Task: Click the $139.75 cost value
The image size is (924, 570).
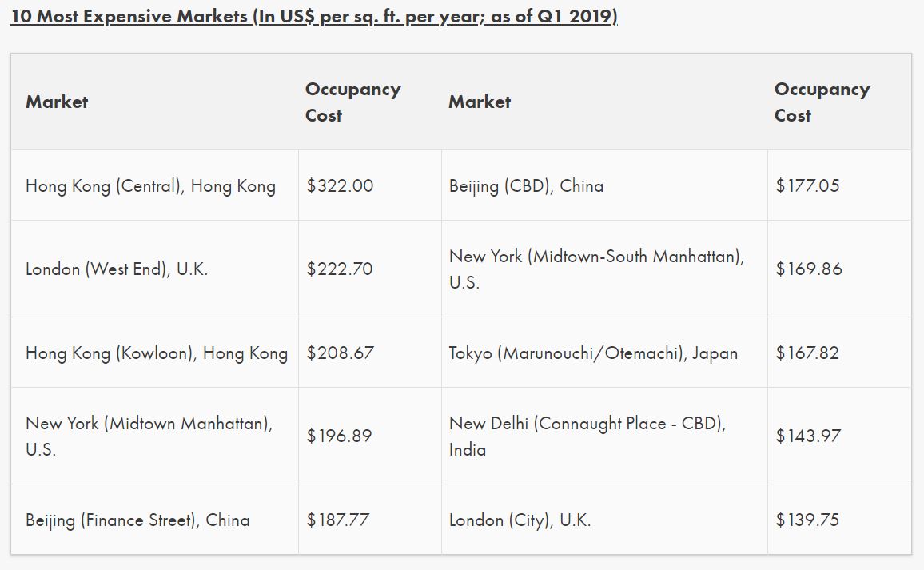Action: coord(807,520)
